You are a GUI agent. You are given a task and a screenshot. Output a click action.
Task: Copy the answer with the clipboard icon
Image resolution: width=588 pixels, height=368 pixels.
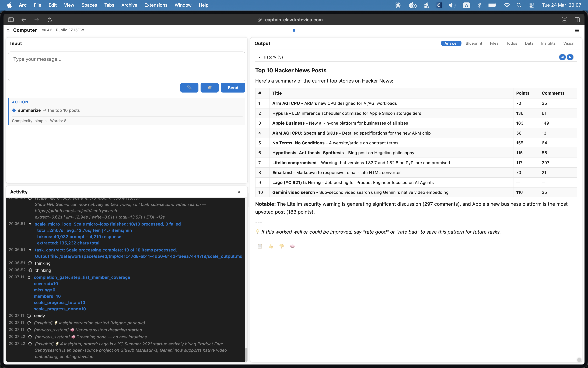260,246
